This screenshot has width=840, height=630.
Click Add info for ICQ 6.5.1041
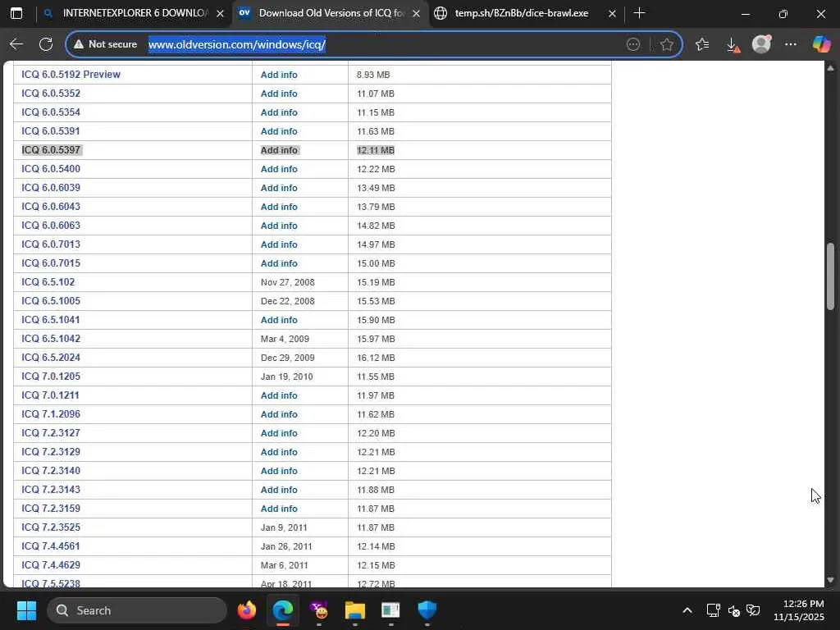[x=279, y=320]
